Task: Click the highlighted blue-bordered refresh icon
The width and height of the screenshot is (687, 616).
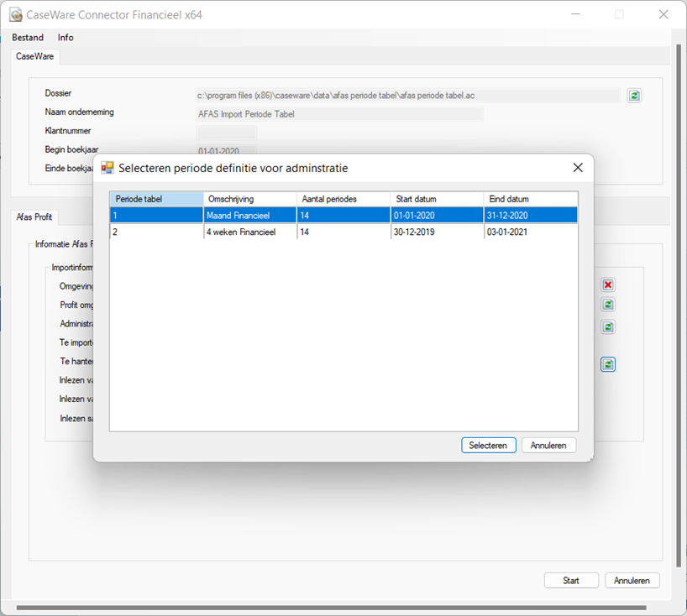Action: tap(608, 364)
